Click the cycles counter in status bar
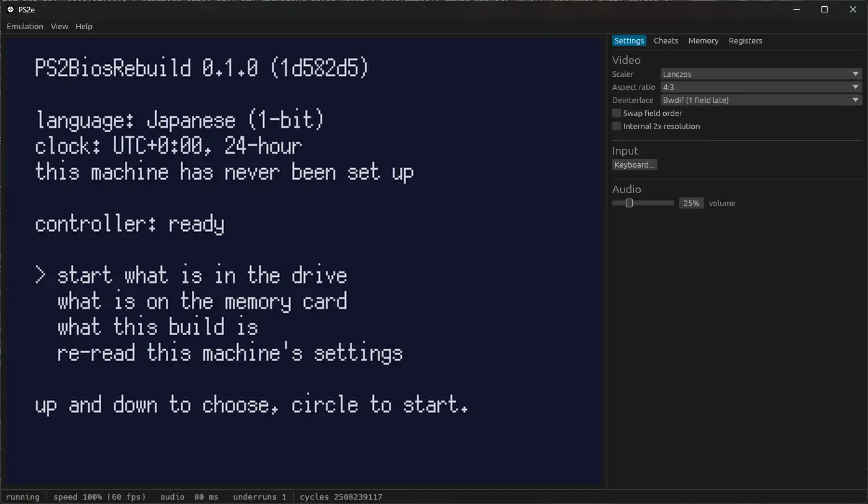 pos(341,497)
